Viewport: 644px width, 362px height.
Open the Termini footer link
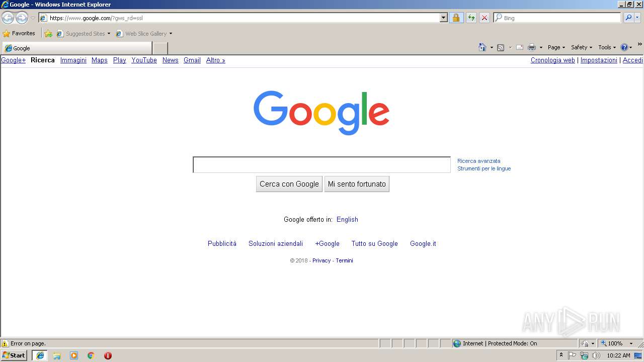coord(344,260)
